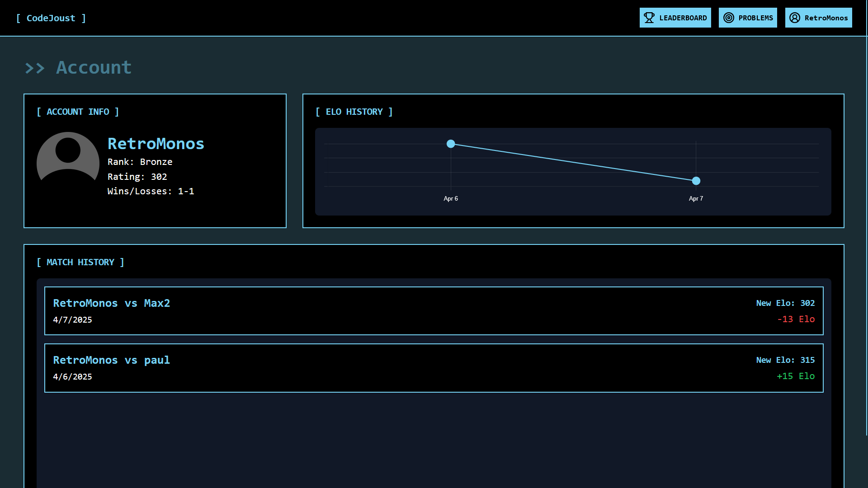
Task: Click the trophy icon in Leaderboard button
Action: point(649,18)
